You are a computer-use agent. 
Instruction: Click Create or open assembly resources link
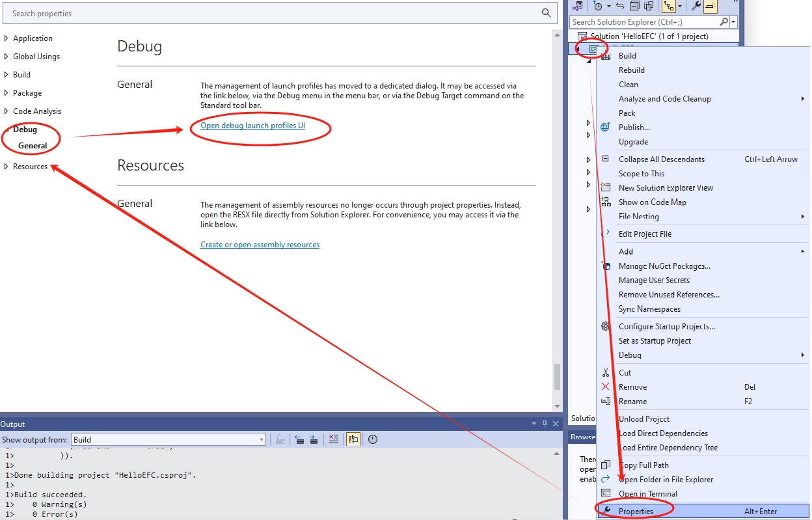[260, 244]
